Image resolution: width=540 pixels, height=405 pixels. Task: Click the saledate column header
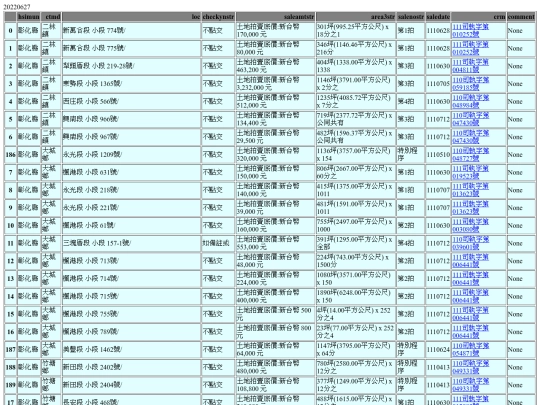(x=438, y=17)
